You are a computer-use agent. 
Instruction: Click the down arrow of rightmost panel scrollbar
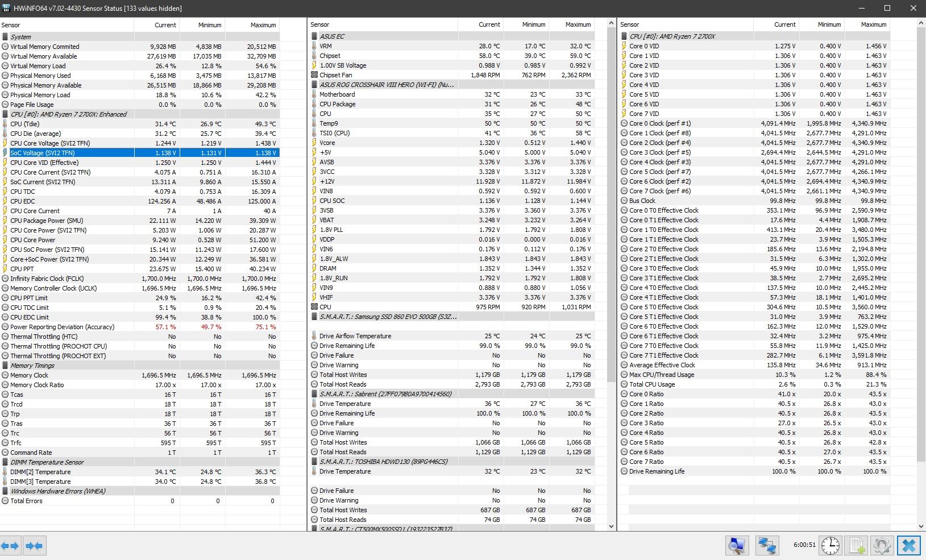click(x=921, y=526)
